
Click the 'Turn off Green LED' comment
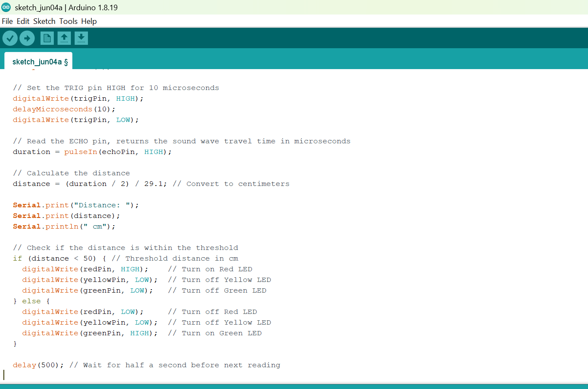coord(217,290)
